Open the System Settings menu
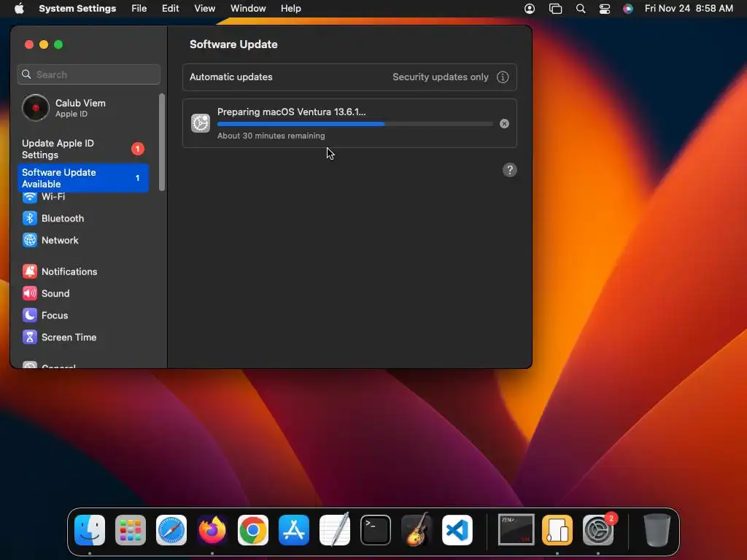Screen dimensions: 747x560 coord(77,9)
